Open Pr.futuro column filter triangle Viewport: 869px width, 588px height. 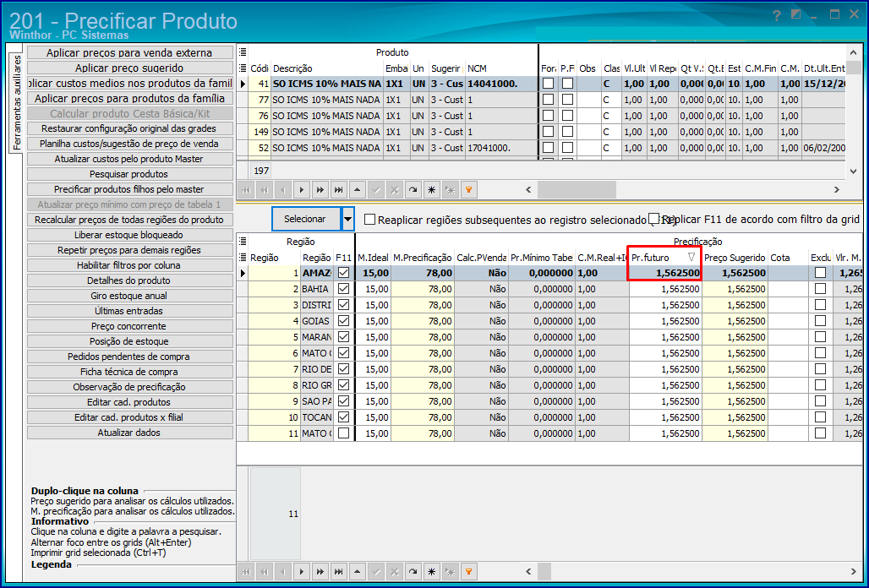[691, 257]
